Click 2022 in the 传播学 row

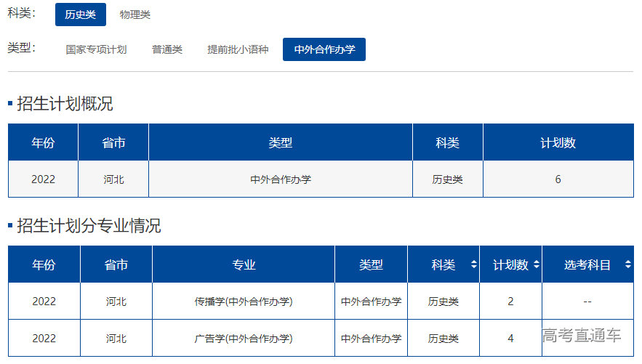point(44,302)
